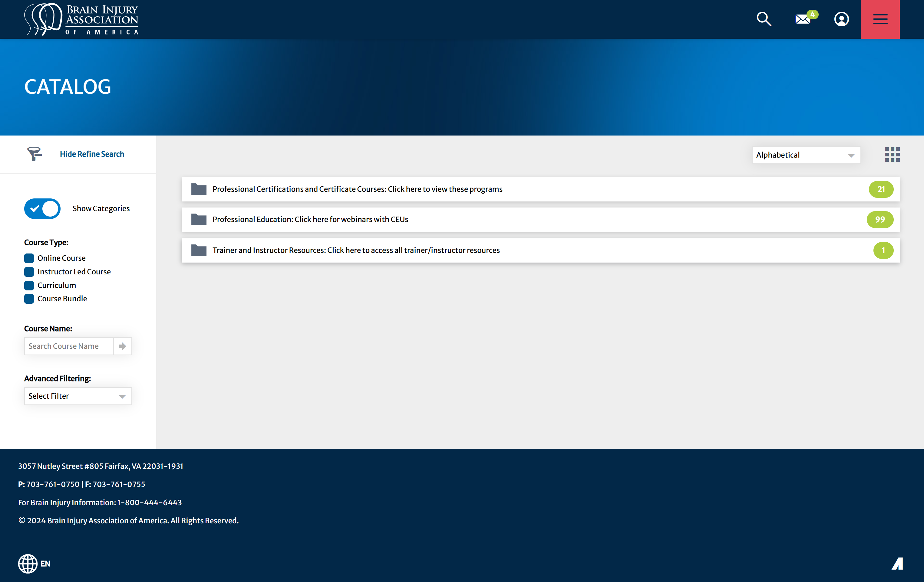Click the EN language label

tap(45, 564)
